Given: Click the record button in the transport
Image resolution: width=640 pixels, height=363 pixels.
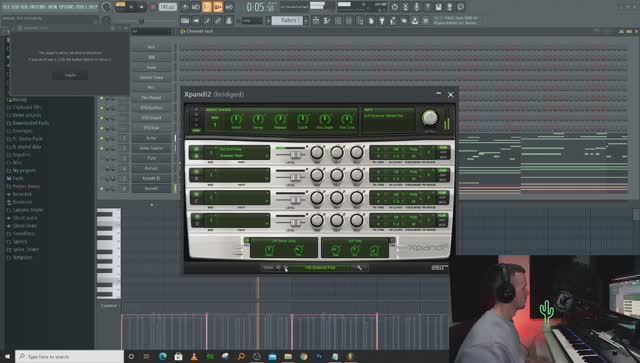Looking at the screenshot, I should tap(153, 7).
